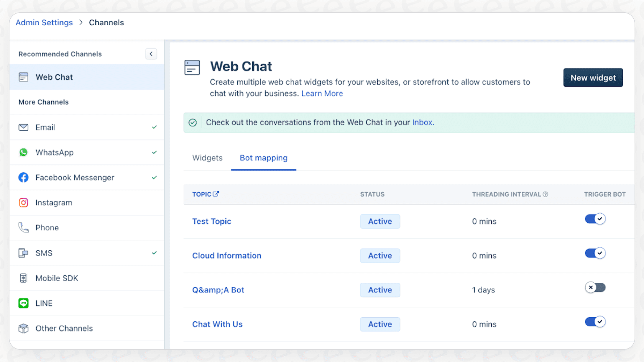644x362 pixels.
Task: Open the Learn More link
Action: click(x=322, y=93)
